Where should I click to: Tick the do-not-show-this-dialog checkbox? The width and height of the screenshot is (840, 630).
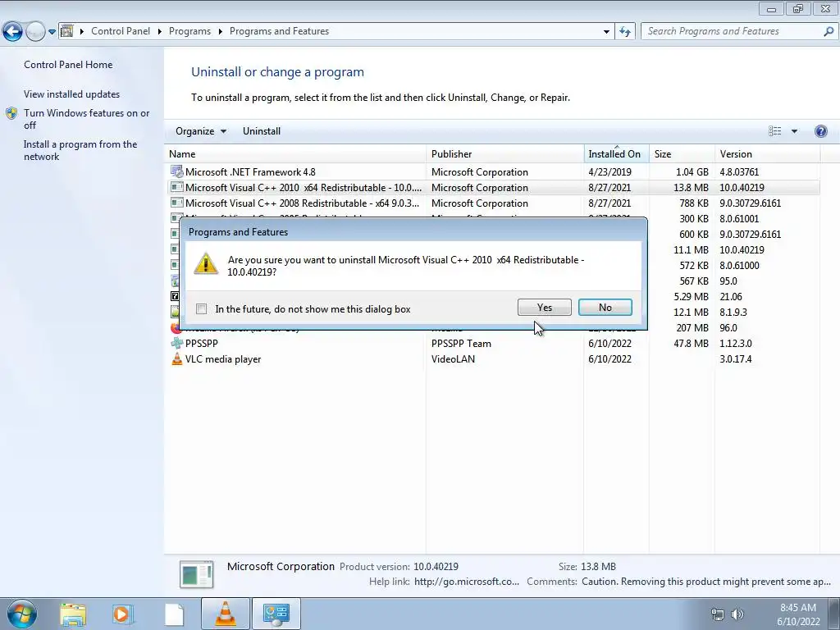(x=202, y=309)
